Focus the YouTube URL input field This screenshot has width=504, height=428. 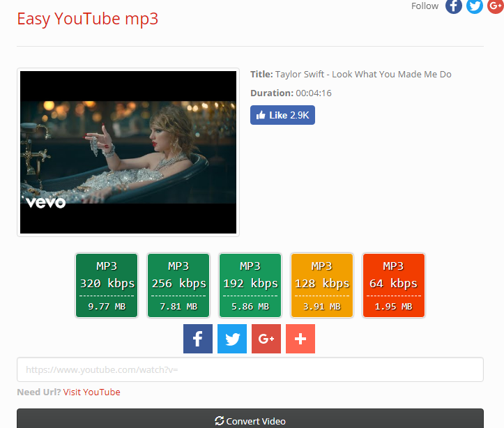click(x=250, y=369)
